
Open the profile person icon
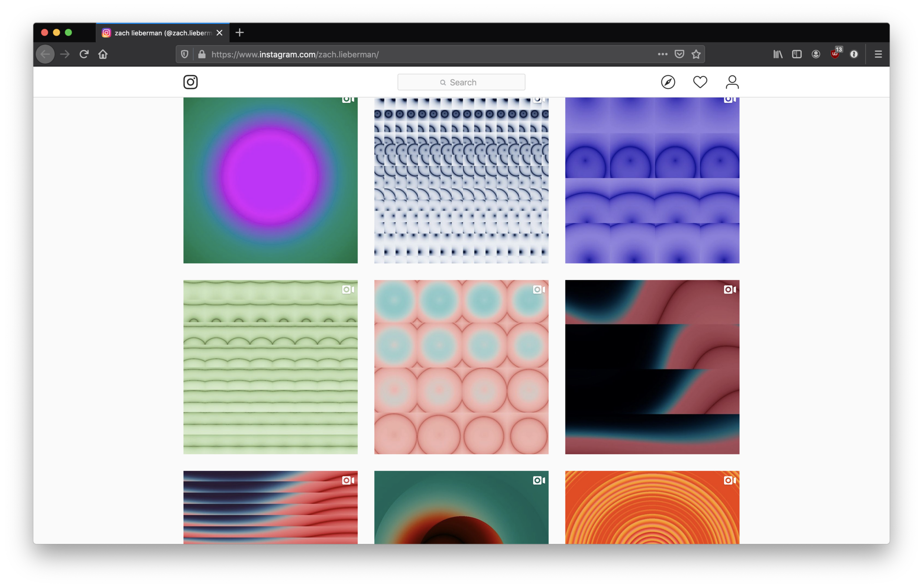[x=732, y=82]
